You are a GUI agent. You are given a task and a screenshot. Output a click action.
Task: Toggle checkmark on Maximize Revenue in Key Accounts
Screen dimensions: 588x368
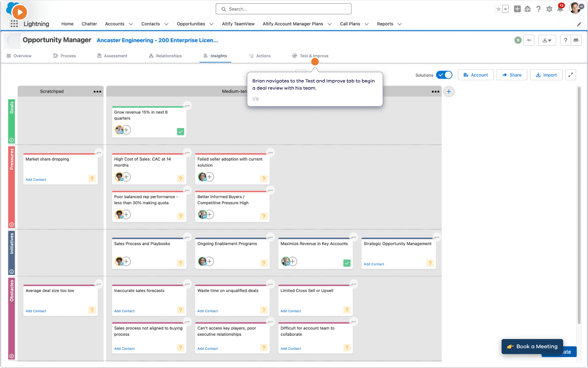(x=347, y=263)
